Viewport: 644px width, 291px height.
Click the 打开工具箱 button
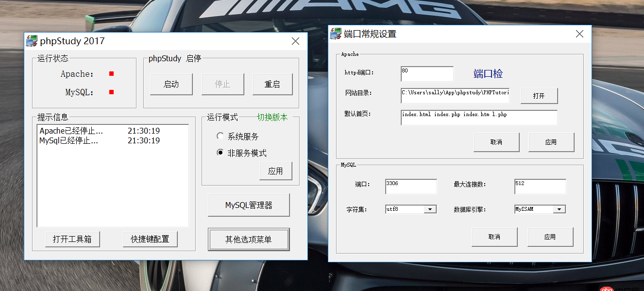coord(72,239)
